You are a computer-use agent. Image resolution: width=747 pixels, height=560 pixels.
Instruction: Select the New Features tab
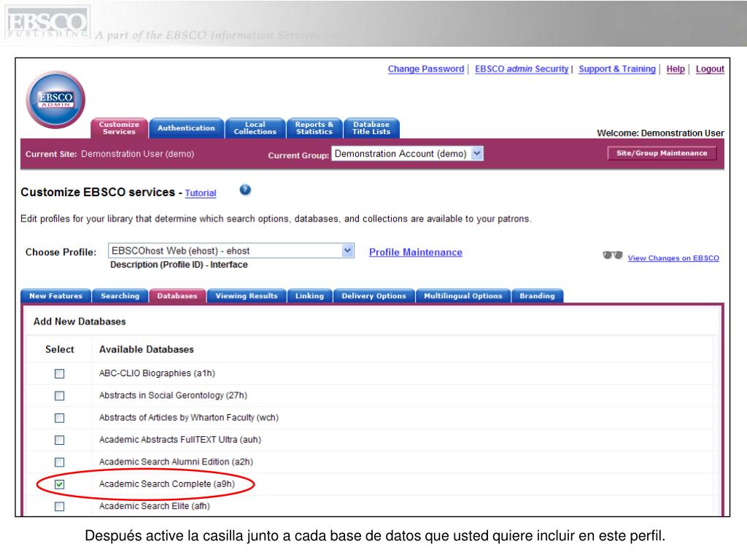pyautogui.click(x=55, y=296)
